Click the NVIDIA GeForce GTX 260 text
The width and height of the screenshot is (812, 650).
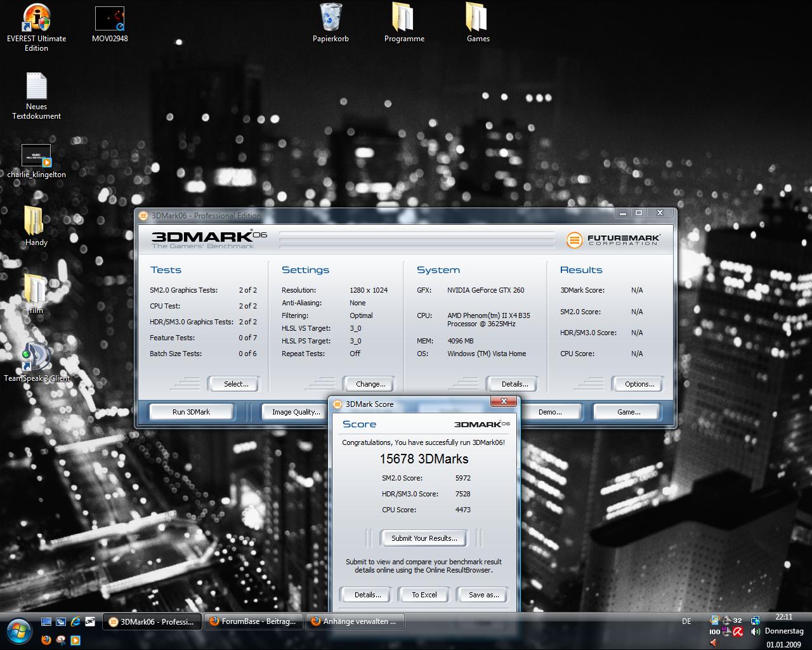(486, 290)
